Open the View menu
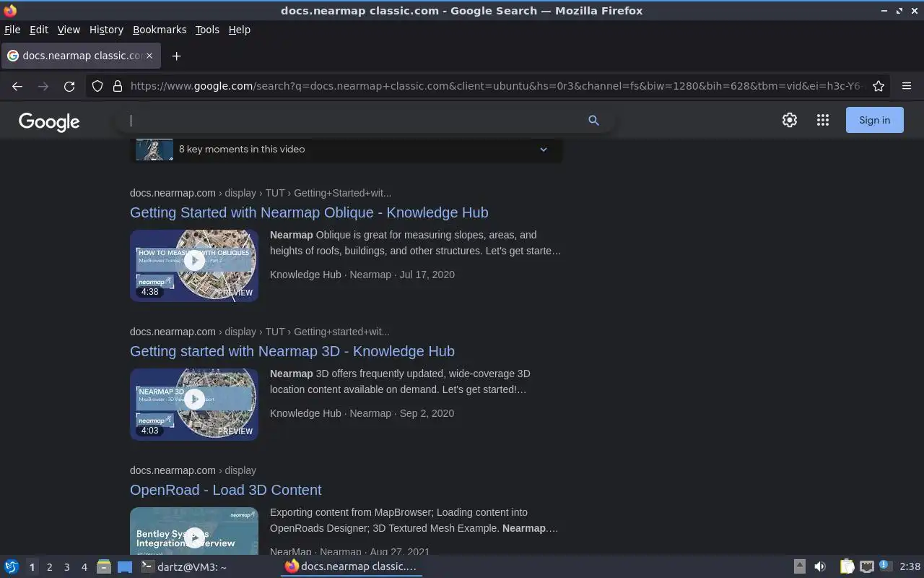The height and width of the screenshot is (578, 924). point(69,30)
